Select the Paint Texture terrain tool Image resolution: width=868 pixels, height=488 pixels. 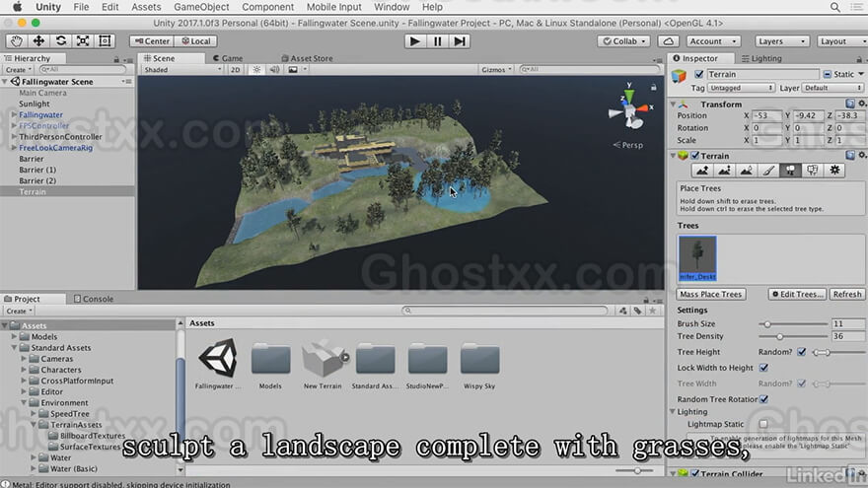(768, 171)
